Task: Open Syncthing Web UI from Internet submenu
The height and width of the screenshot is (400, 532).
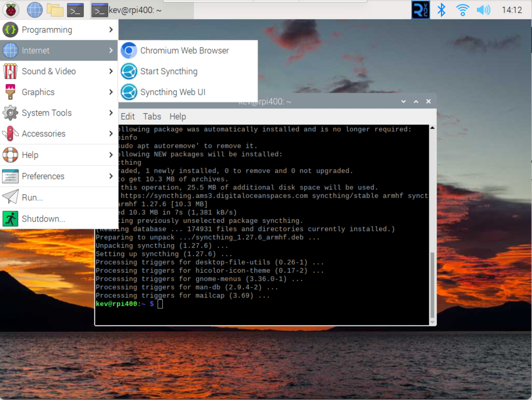Action: coord(172,92)
